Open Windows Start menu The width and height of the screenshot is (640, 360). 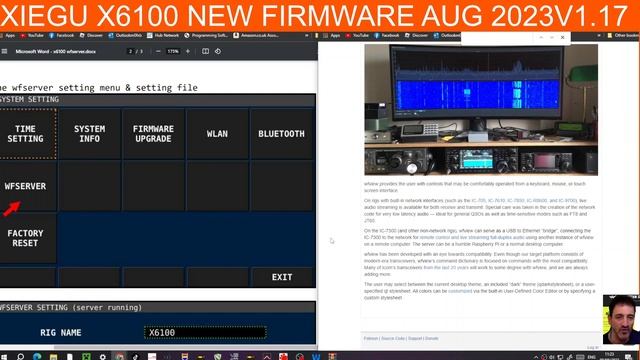point(4,357)
